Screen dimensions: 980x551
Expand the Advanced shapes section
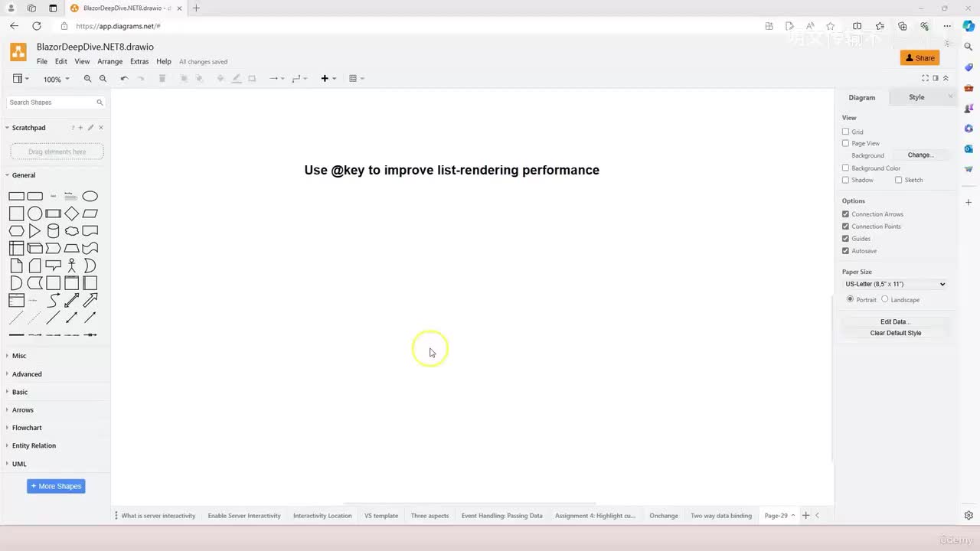point(27,374)
